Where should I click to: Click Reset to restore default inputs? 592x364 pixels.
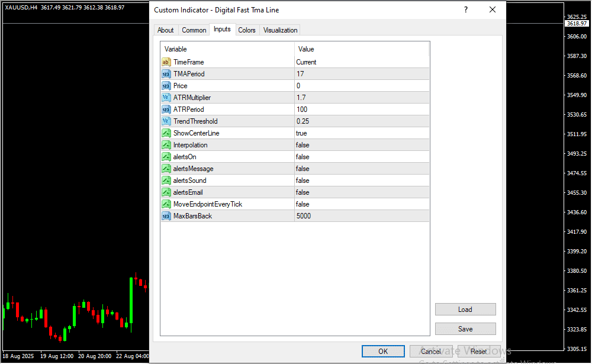(479, 351)
